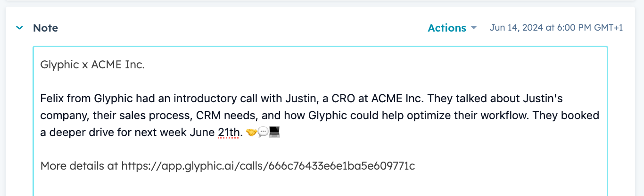
Task: Click the laptop emoji in the note
Action: pyautogui.click(x=274, y=133)
